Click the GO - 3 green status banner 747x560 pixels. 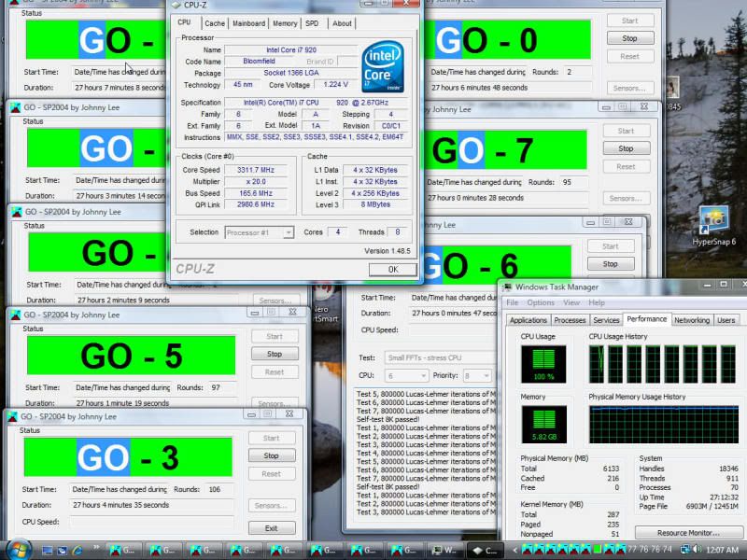(128, 457)
